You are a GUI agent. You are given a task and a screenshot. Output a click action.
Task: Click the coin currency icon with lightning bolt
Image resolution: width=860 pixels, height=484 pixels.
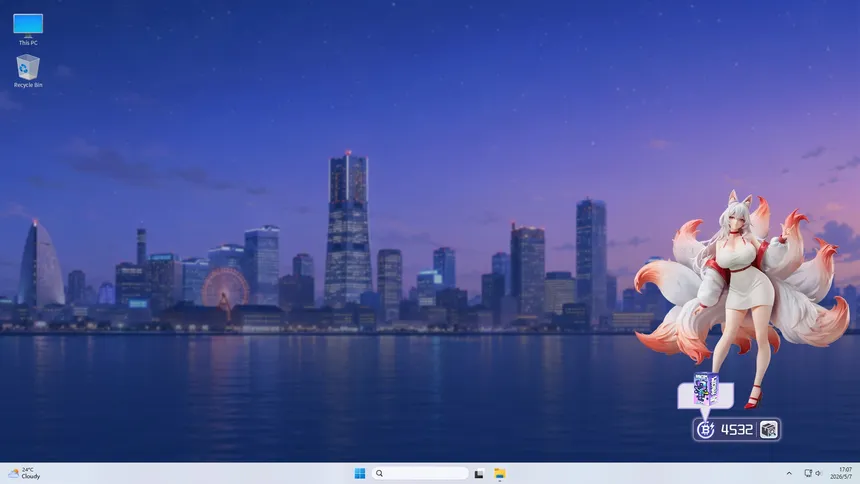click(706, 430)
